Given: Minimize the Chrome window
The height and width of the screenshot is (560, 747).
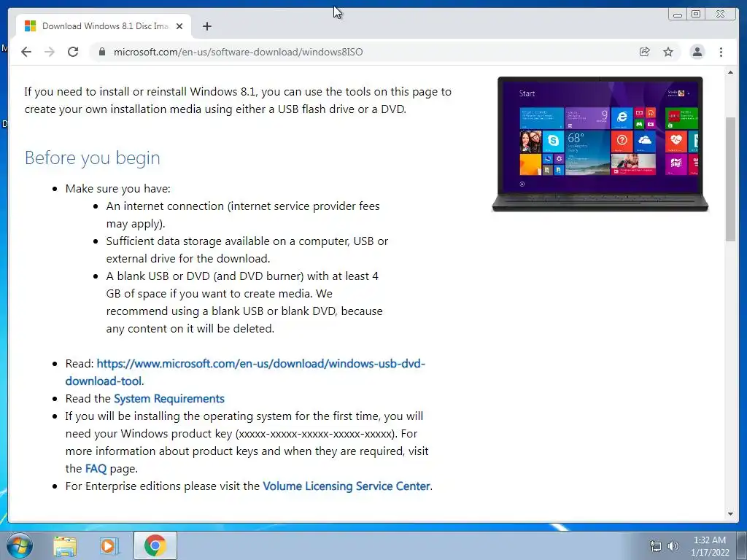Looking at the screenshot, I should (678, 15).
